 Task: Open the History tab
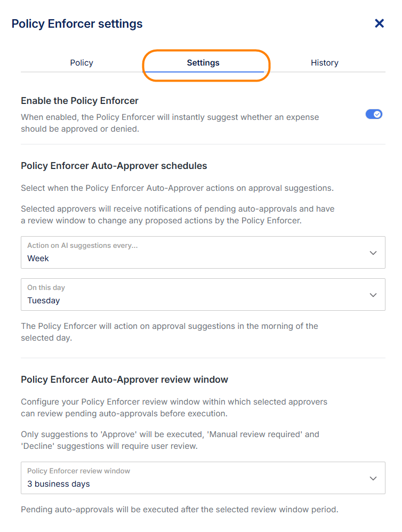(x=325, y=63)
